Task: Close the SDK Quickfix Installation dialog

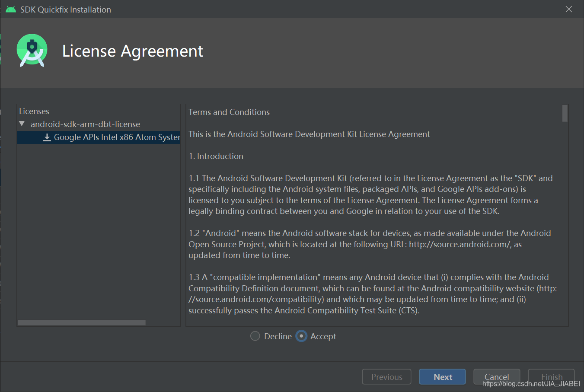Action: point(569,9)
